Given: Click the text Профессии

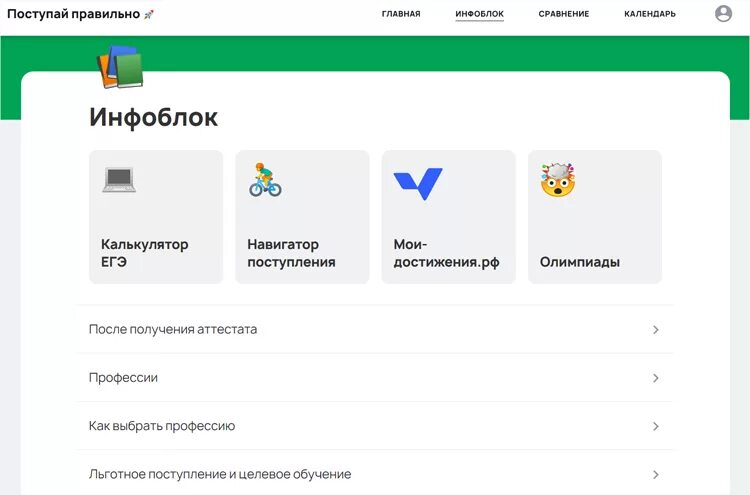Looking at the screenshot, I should tap(123, 378).
